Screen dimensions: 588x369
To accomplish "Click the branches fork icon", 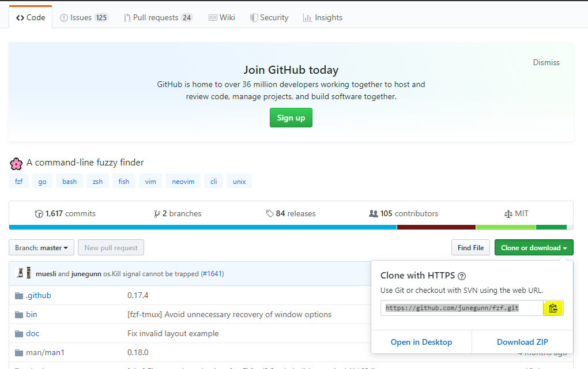I will 157,214.
